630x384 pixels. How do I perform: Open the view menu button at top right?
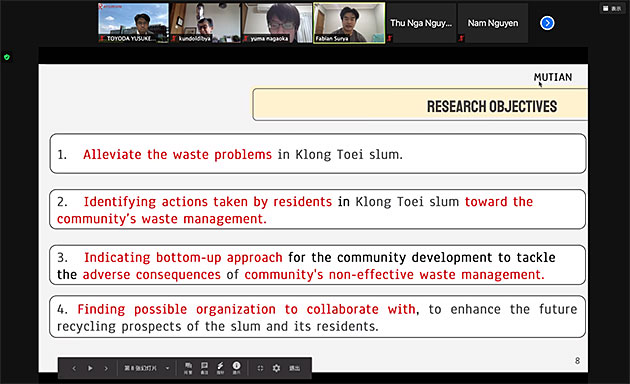tap(612, 8)
